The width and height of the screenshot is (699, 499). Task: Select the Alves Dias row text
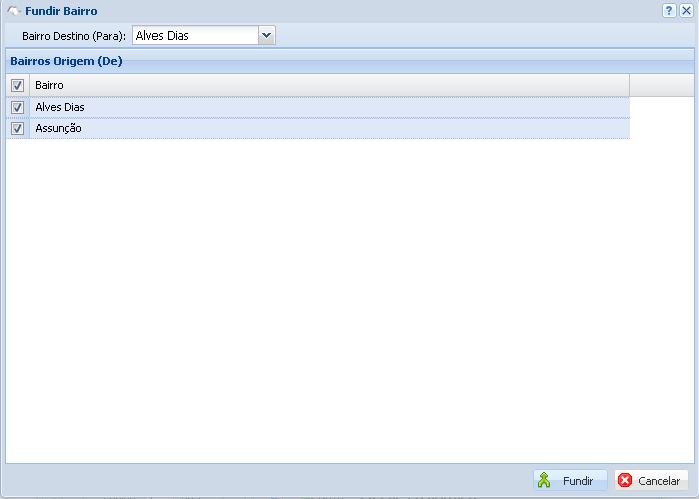[60, 107]
